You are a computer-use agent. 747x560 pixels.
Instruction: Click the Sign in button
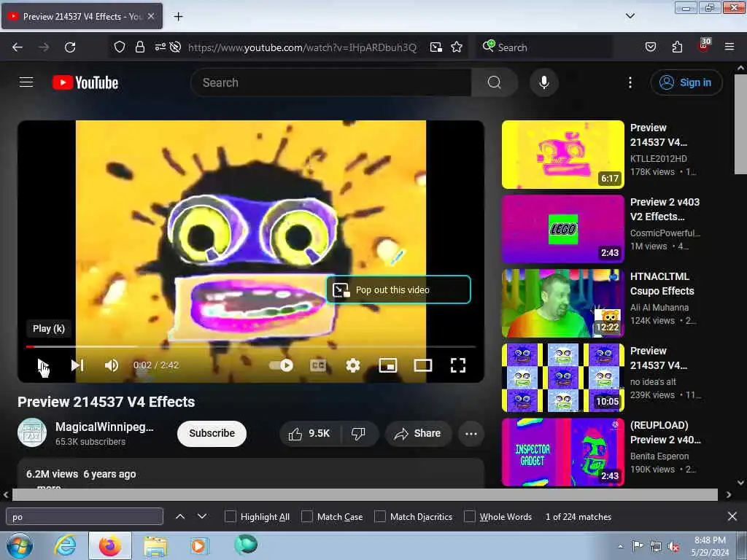pyautogui.click(x=686, y=82)
